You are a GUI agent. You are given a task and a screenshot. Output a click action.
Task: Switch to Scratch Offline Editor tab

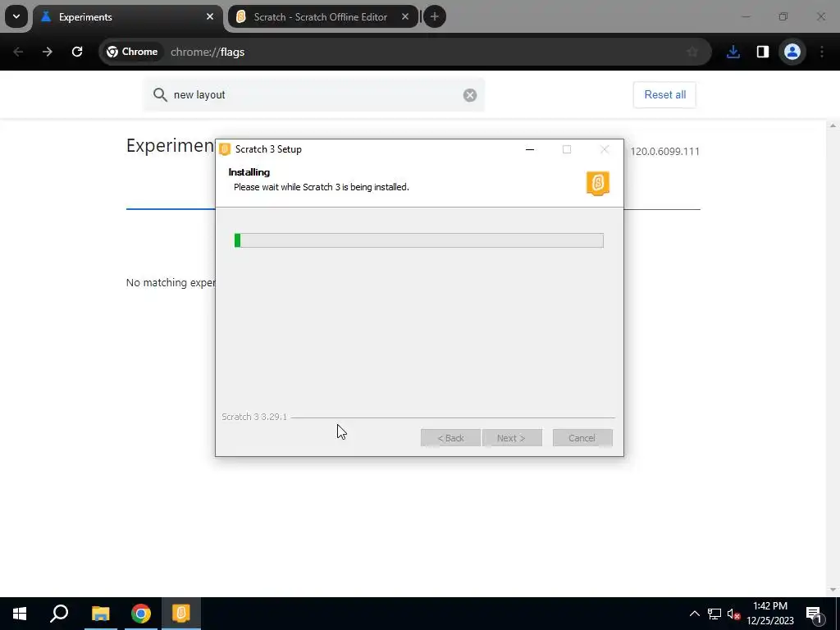(323, 17)
